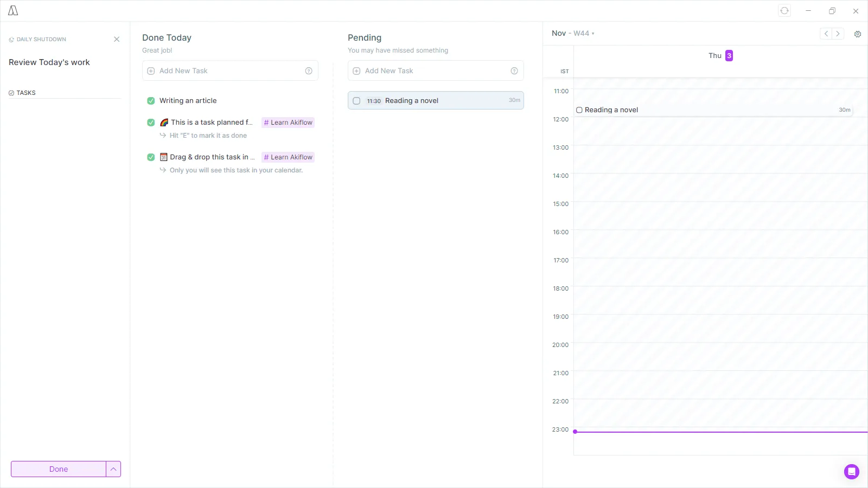The image size is (868, 488).
Task: Uncheck the Drag & drop task
Action: tap(151, 157)
